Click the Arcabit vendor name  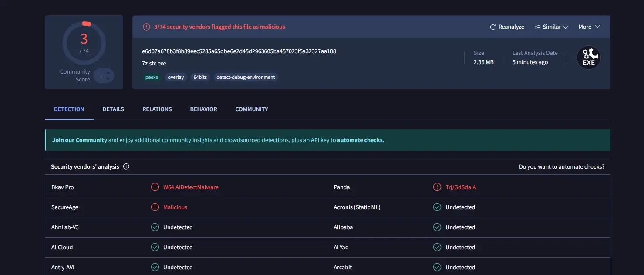343,268
